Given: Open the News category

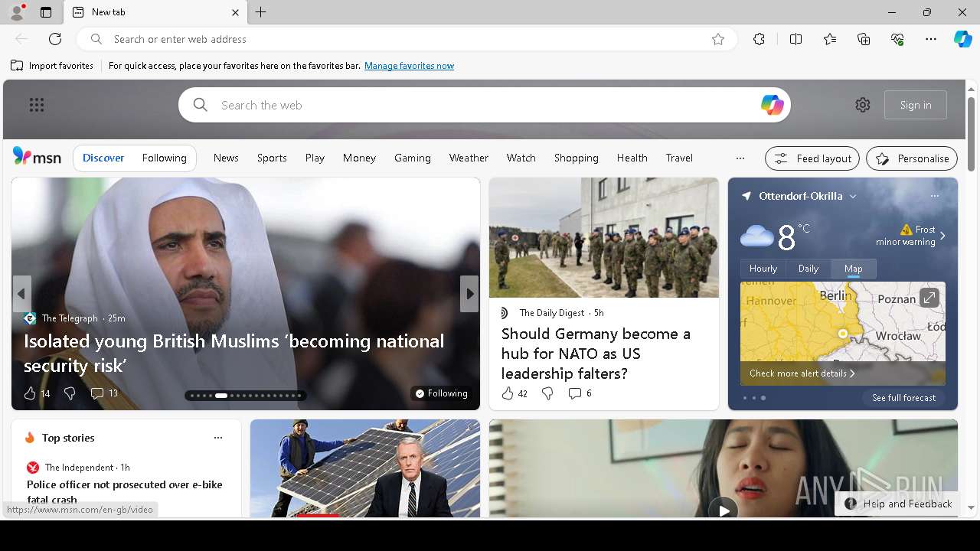Looking at the screenshot, I should click(226, 158).
